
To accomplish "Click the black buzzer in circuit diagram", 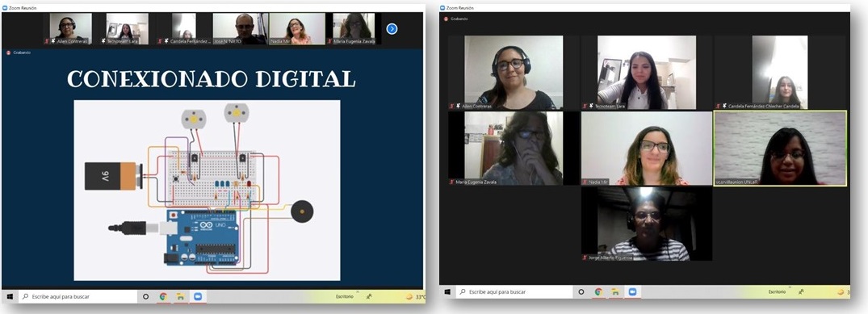I will [302, 211].
